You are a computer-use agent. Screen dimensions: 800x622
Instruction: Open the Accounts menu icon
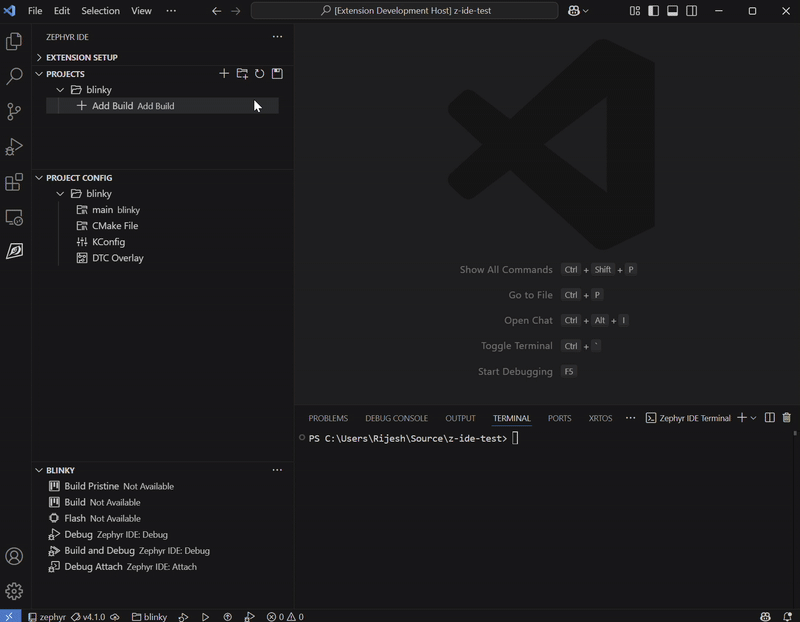pos(14,556)
